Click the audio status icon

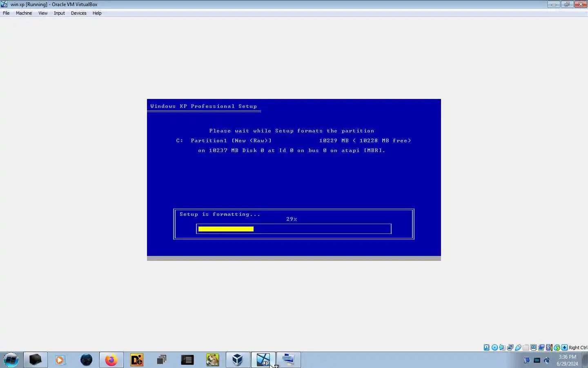[x=502, y=348]
